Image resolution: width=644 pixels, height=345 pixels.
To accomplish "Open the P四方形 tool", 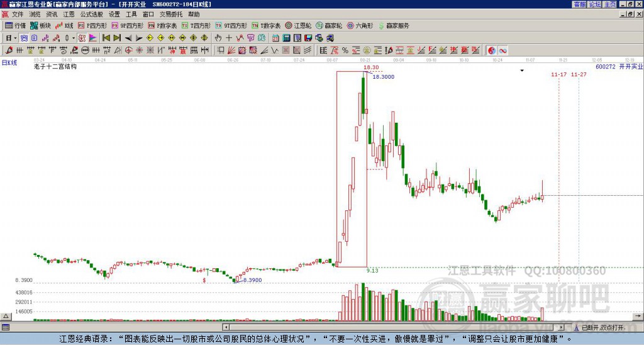I will point(92,25).
